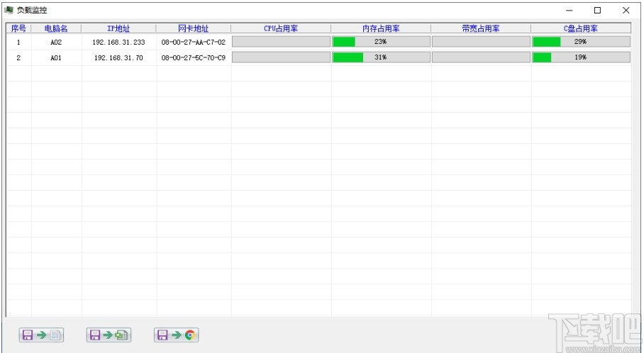
Task: Close the 负载监控 window
Action: [626, 10]
